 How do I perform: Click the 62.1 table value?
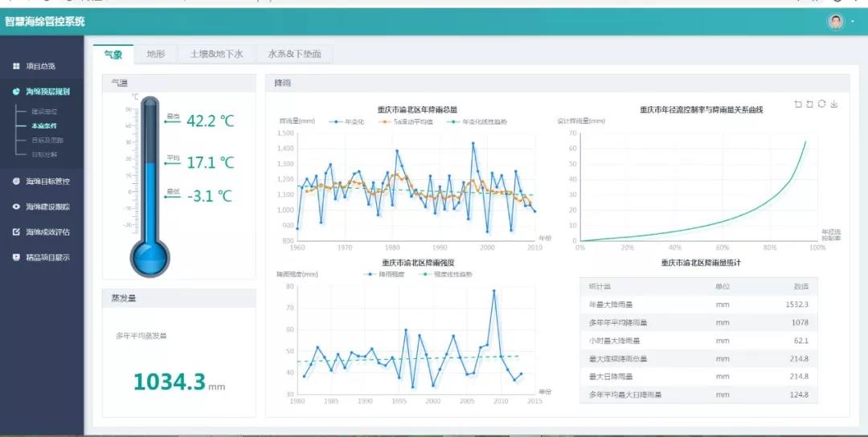point(801,341)
